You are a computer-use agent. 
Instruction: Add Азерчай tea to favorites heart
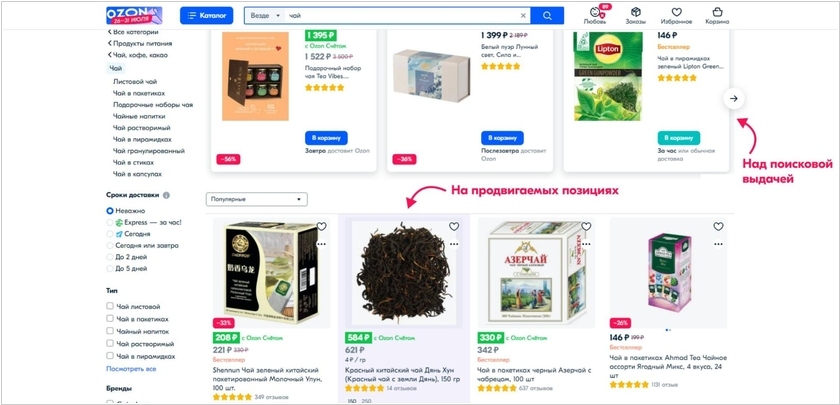pyautogui.click(x=586, y=227)
